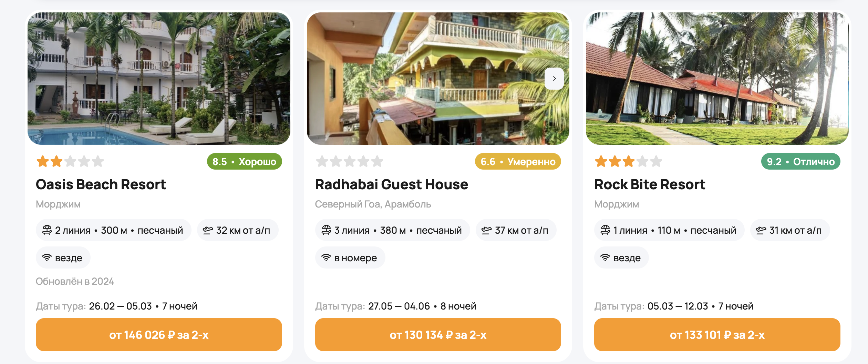Book Radhabai Guest House from 130 134 ₽
868x364 pixels.
pyautogui.click(x=438, y=335)
